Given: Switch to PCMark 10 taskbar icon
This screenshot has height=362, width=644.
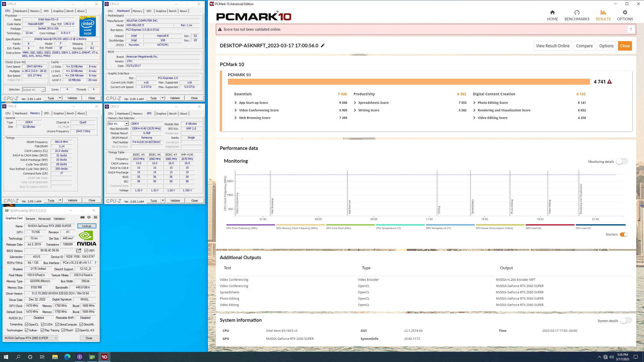Looking at the screenshot, I should (x=104, y=357).
